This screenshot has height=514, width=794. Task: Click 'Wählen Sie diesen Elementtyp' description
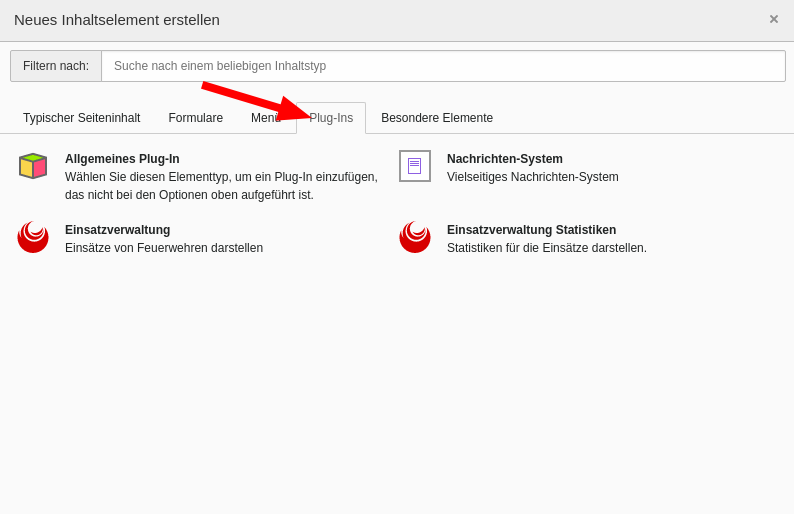[x=221, y=186]
